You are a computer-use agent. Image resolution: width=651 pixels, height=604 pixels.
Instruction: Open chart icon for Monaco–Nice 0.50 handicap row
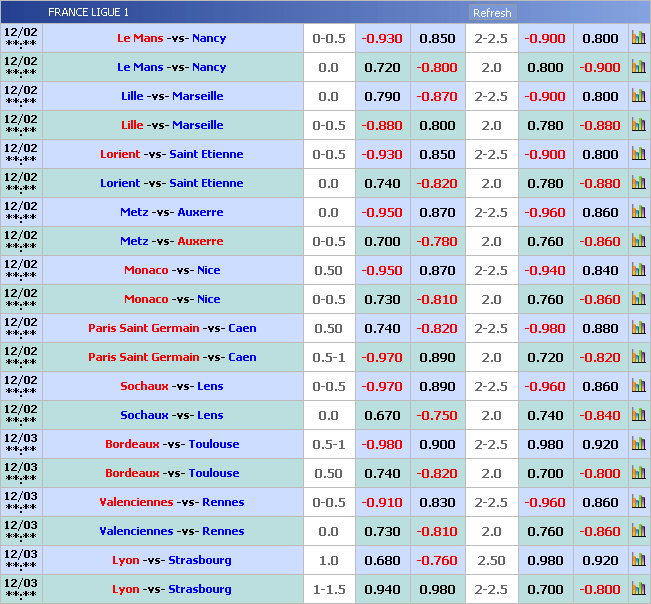[x=638, y=270]
